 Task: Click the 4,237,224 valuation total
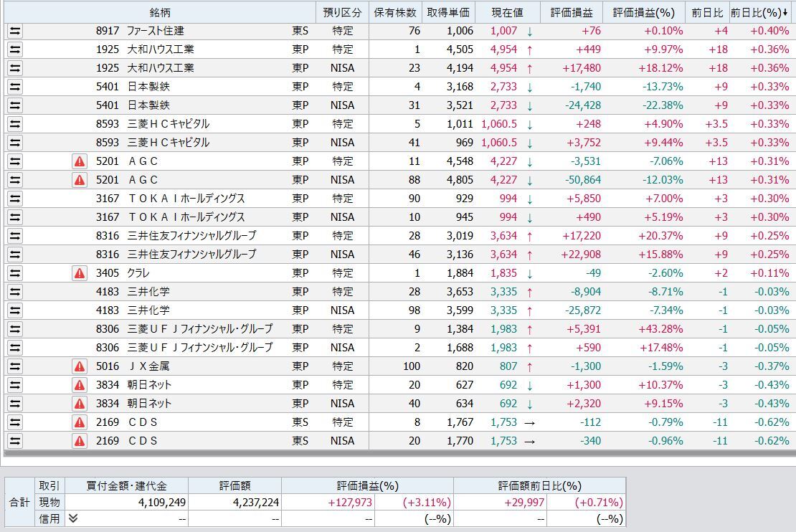pyautogui.click(x=256, y=503)
